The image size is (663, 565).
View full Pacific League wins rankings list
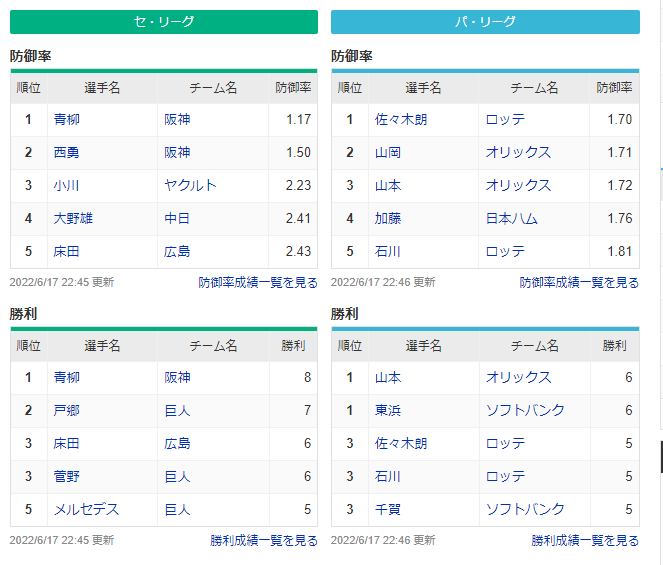585,540
